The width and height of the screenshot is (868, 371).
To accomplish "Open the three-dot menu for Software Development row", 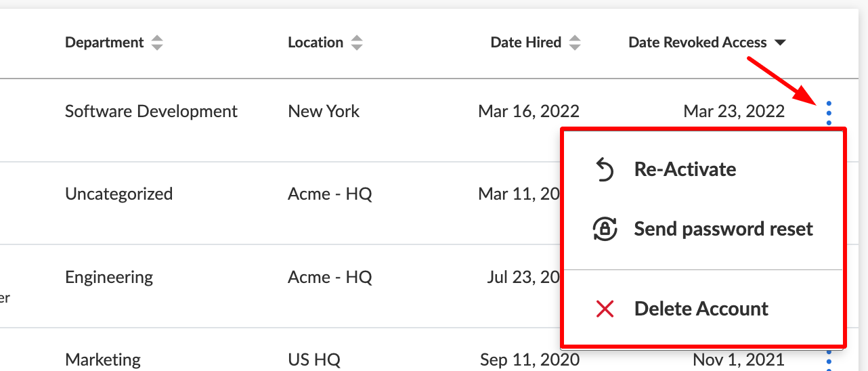I will (x=829, y=113).
